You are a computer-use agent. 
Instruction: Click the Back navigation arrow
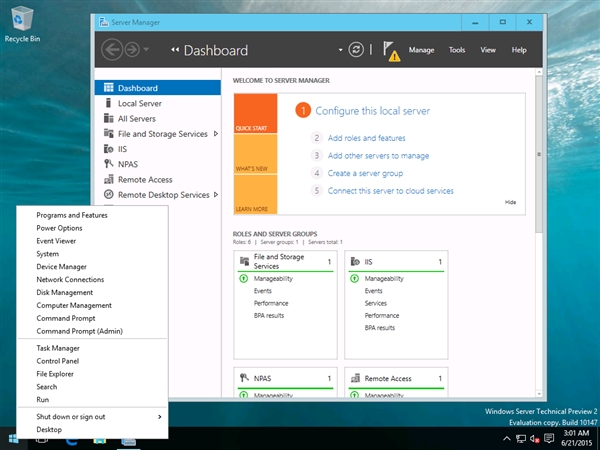[x=112, y=49]
